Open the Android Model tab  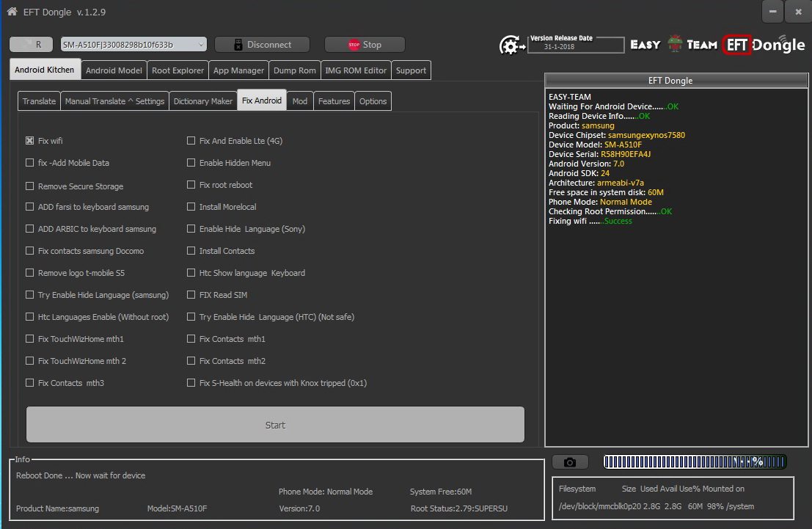click(114, 70)
